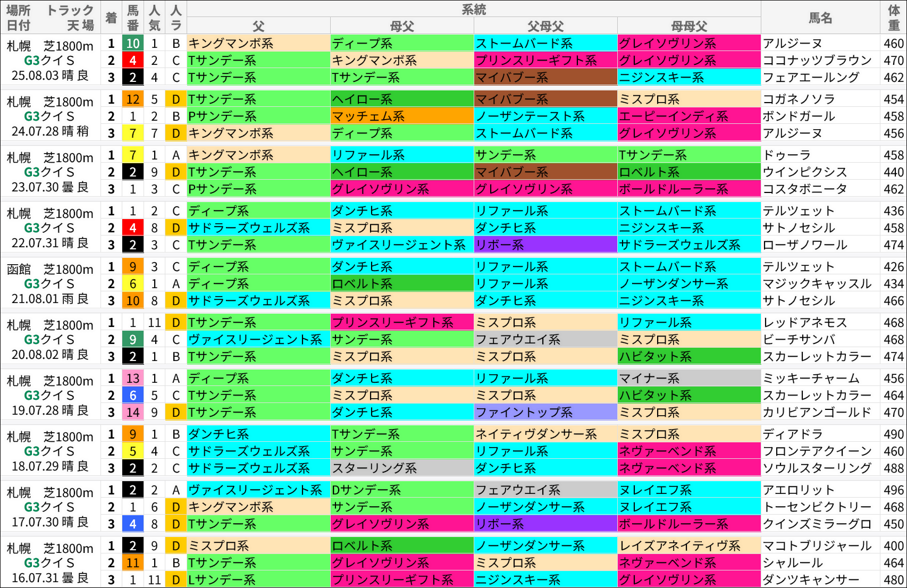Select the ファイントップ系 cell

tap(545, 413)
